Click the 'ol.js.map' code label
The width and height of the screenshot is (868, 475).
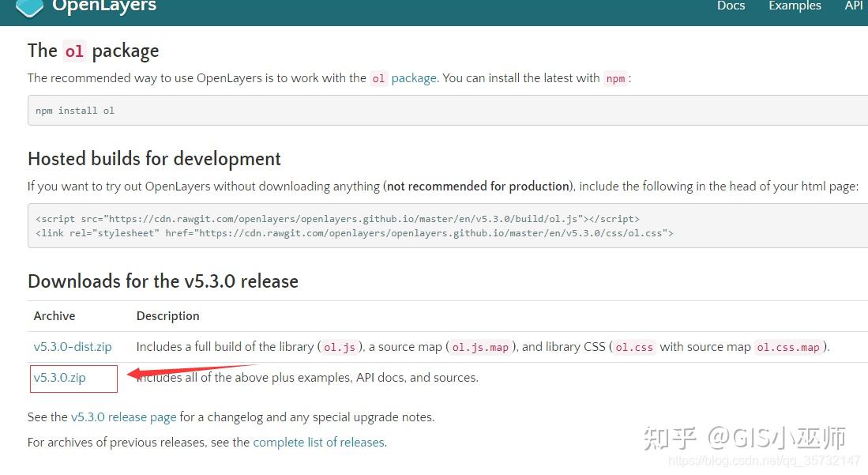click(480, 348)
